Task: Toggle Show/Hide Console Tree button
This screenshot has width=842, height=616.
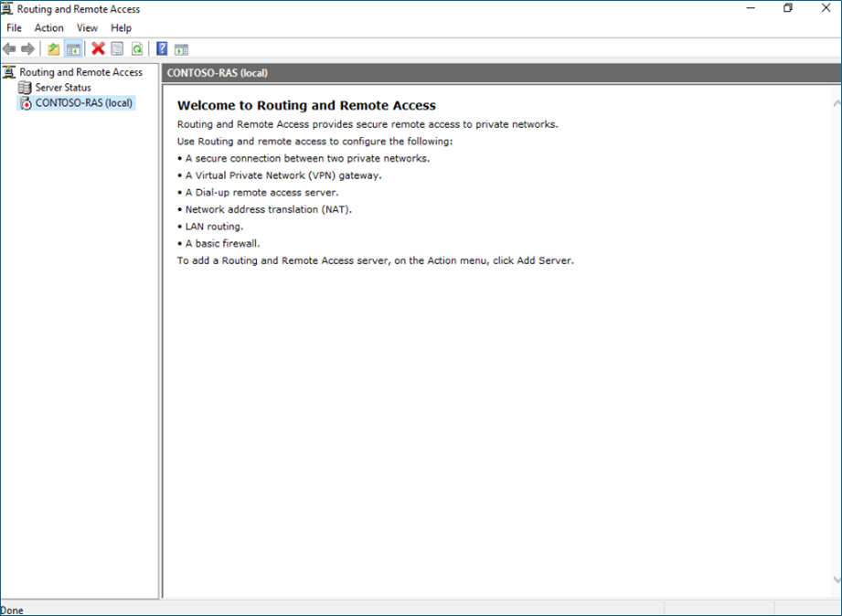Action: coord(73,49)
